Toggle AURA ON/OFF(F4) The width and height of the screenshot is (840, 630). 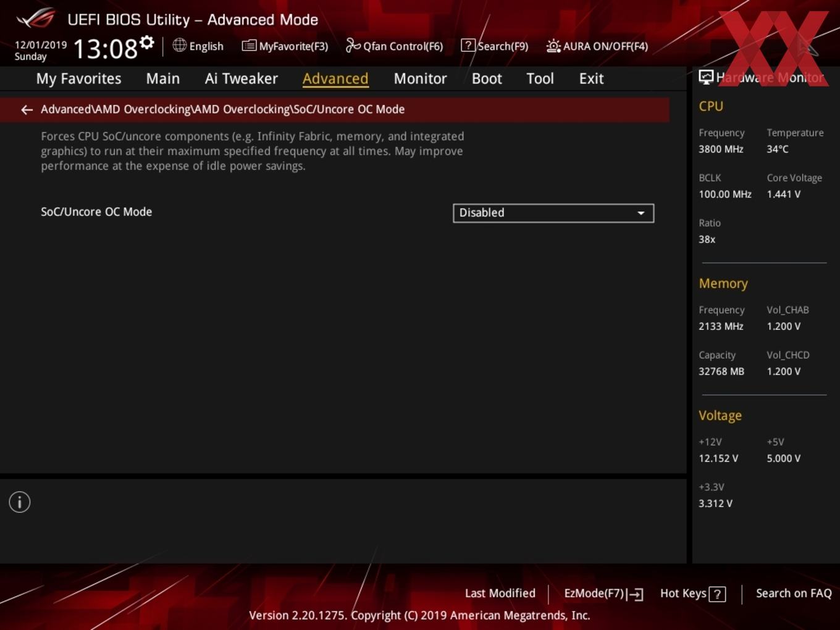click(597, 46)
